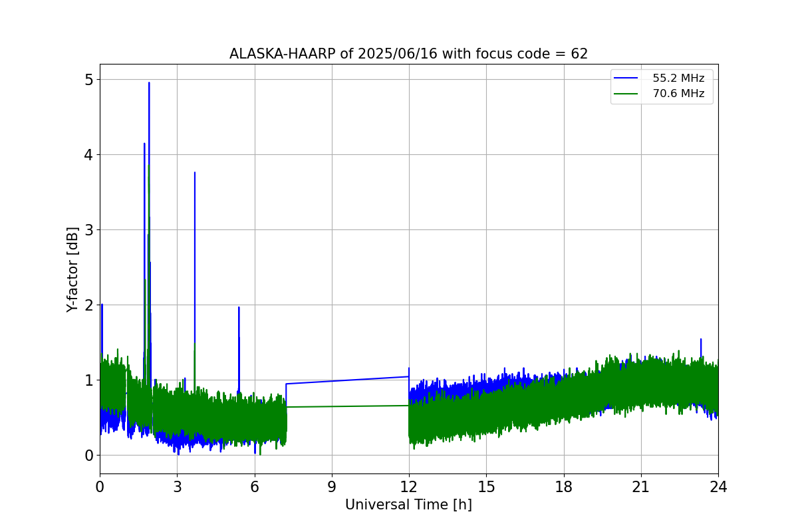
Task: Click the tallest blue spike peak near 5 dB
Action: (149, 83)
